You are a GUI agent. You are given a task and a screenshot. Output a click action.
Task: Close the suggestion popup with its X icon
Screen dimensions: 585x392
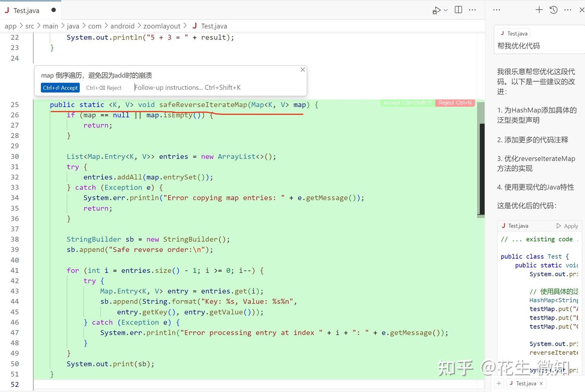pos(303,69)
